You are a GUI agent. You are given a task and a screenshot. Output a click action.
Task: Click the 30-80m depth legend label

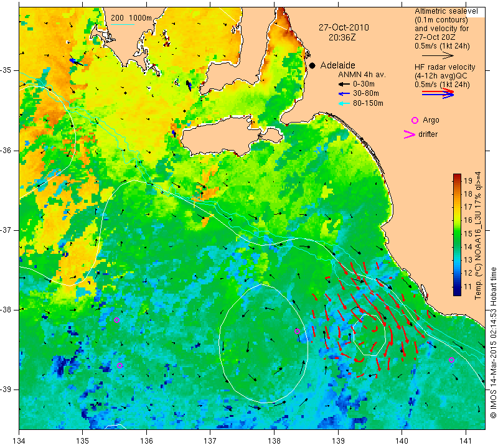pos(366,94)
